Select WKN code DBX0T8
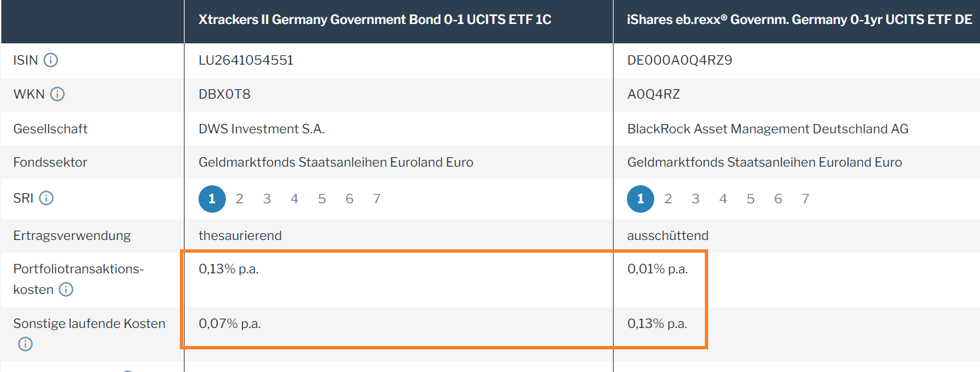 point(225,94)
